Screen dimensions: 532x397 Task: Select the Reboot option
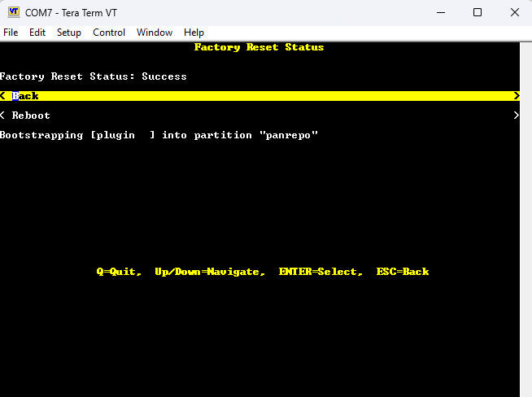click(259, 116)
